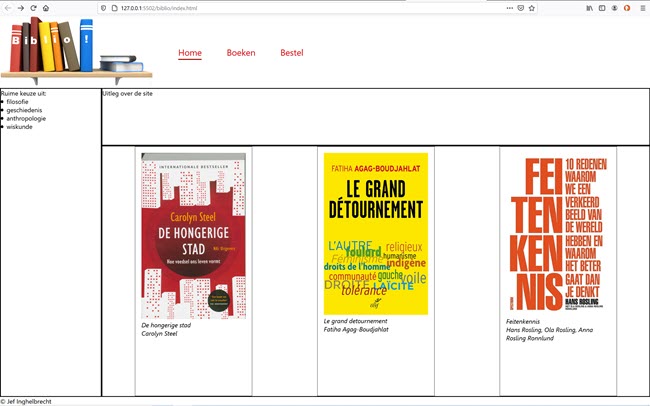Image resolution: width=650 pixels, height=406 pixels.
Task: Open the Boeken navigation link
Action: 241,53
